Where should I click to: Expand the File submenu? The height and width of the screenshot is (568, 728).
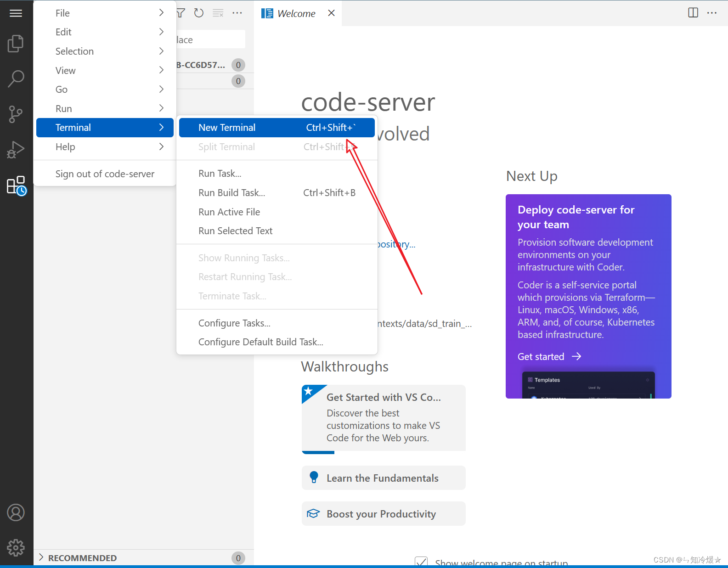[x=105, y=13]
